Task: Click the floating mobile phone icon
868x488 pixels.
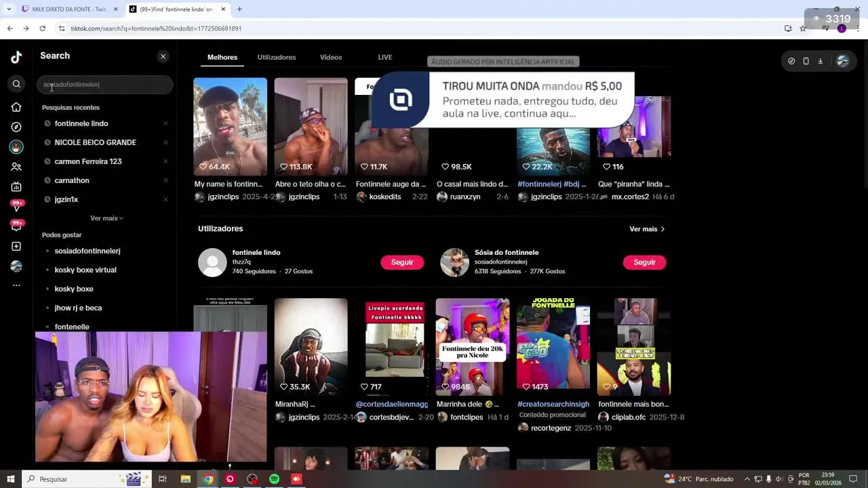Action: point(806,61)
